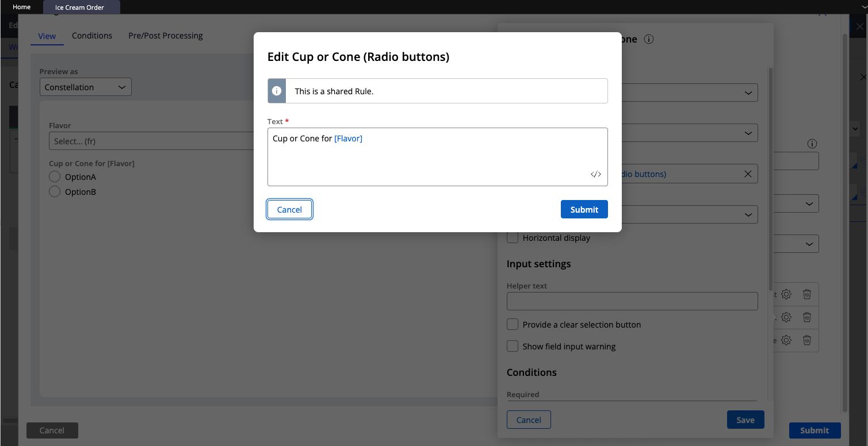Check Provide a clear selection button

(x=513, y=325)
